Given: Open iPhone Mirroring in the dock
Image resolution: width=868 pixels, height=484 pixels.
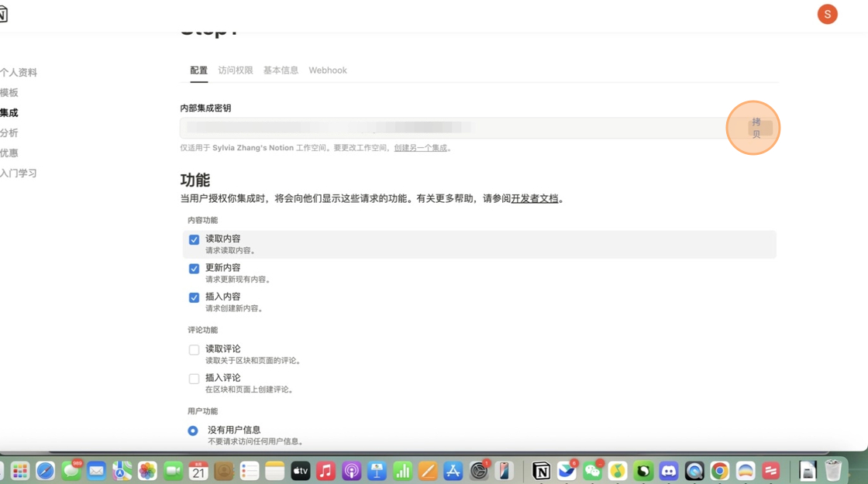Looking at the screenshot, I should point(504,472).
